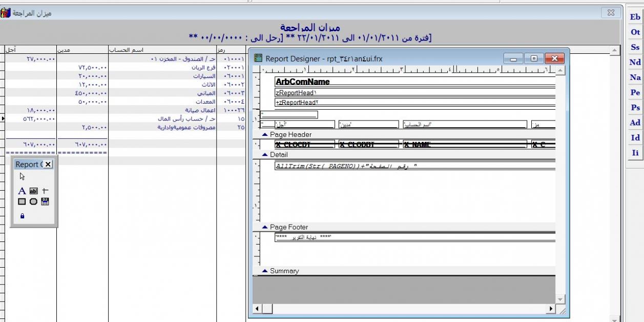Pick the Label 'A' tool in Report Controls
The height and width of the screenshot is (322, 644).
22,191
